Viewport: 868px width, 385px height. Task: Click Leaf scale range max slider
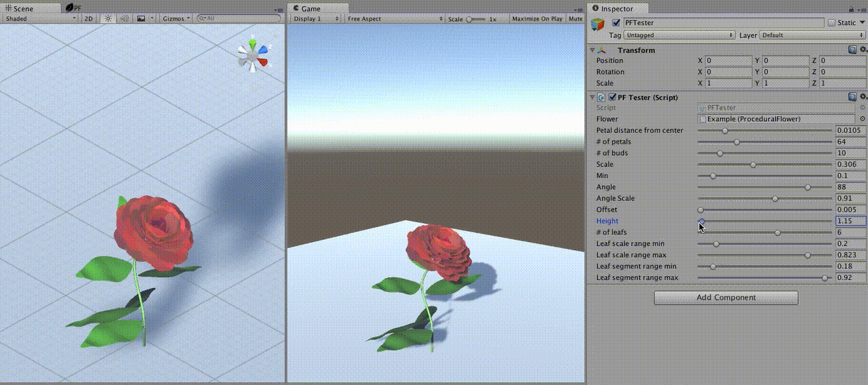[x=764, y=255]
